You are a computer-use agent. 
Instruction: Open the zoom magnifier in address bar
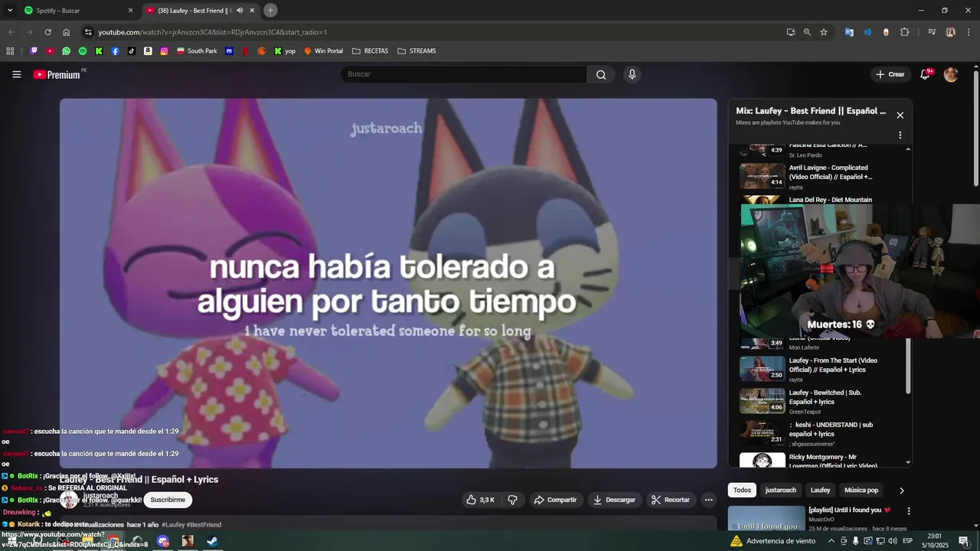(807, 32)
